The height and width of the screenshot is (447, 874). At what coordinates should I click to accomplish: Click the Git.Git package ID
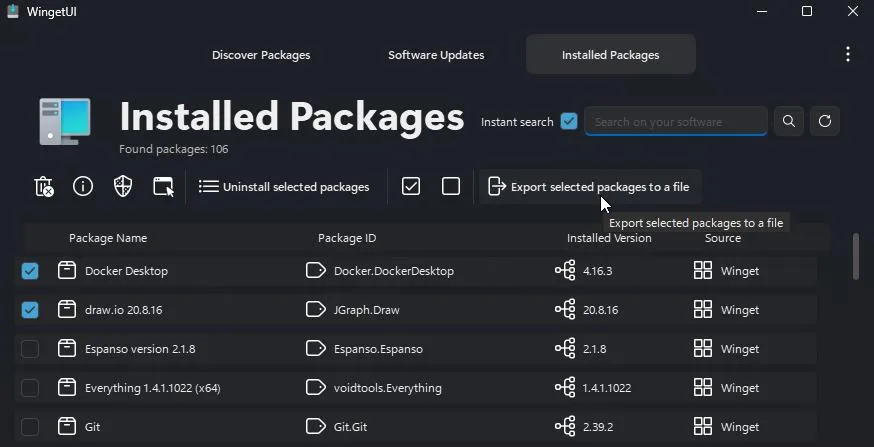[x=351, y=427]
